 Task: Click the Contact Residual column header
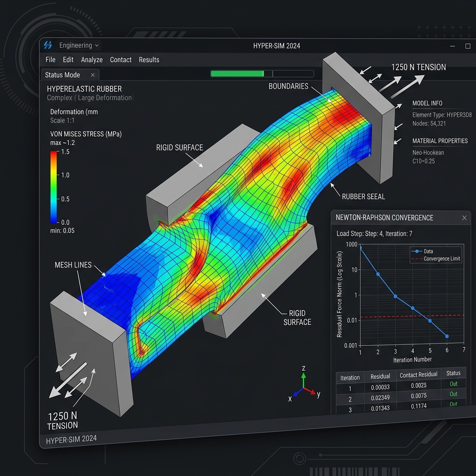(x=418, y=375)
